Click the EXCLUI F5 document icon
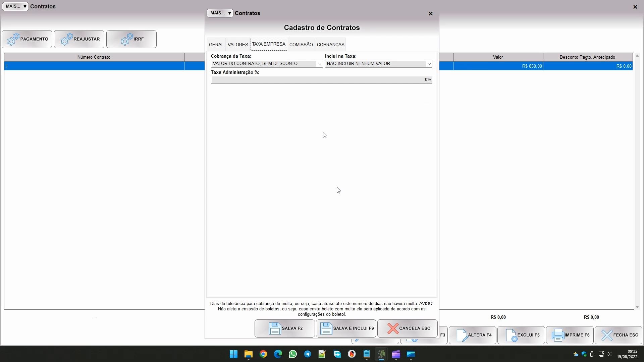The image size is (644, 362). coord(511,335)
